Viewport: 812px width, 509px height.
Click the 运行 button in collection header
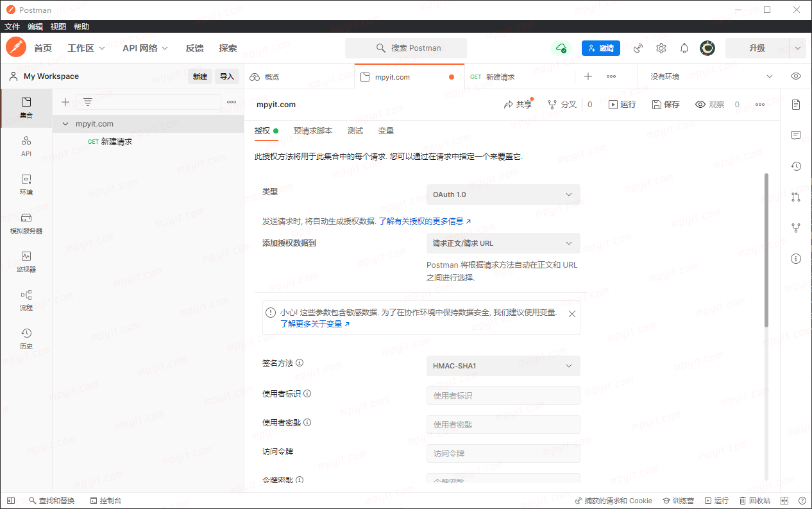pyautogui.click(x=622, y=105)
